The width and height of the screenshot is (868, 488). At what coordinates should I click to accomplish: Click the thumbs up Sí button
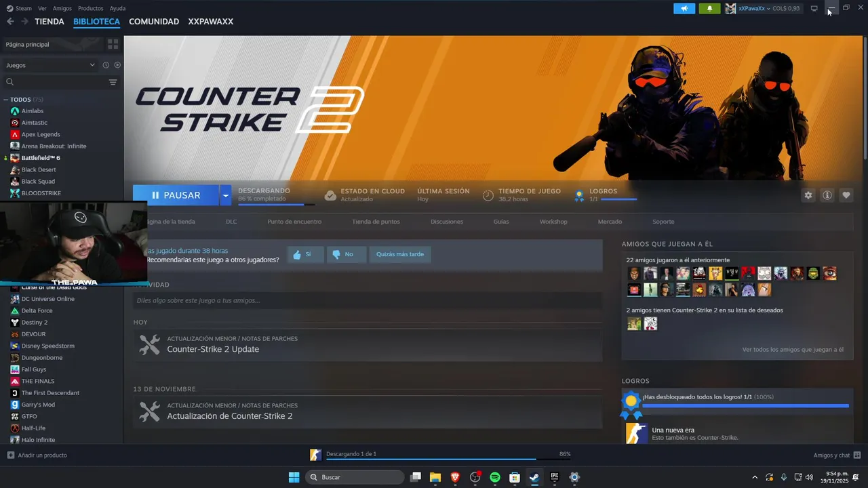click(305, 254)
